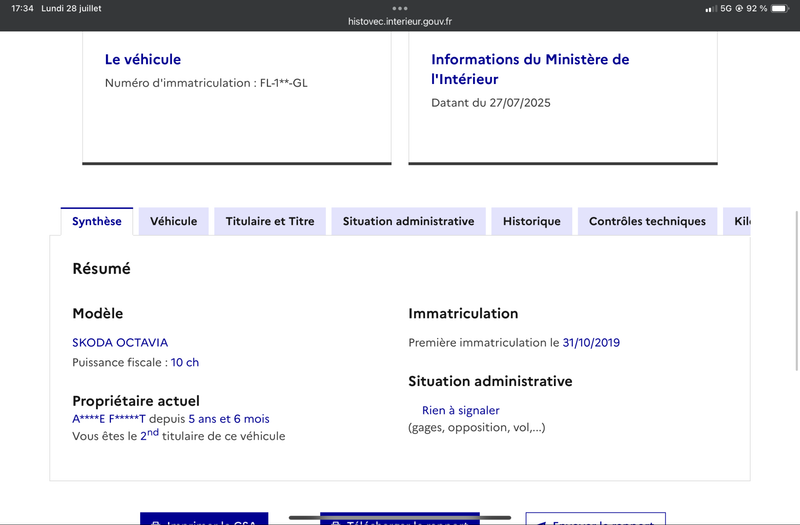Select the registration number FL-1**-GL text

pyautogui.click(x=284, y=83)
